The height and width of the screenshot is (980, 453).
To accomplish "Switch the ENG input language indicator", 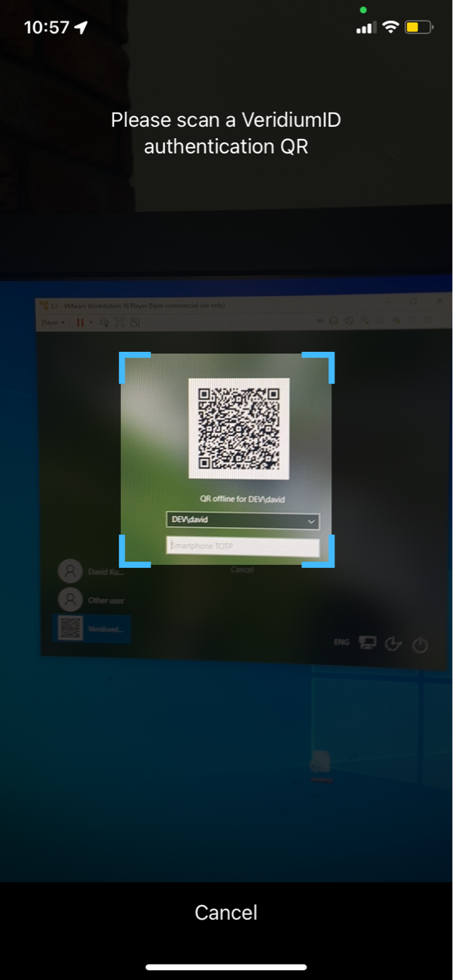I will (341, 642).
